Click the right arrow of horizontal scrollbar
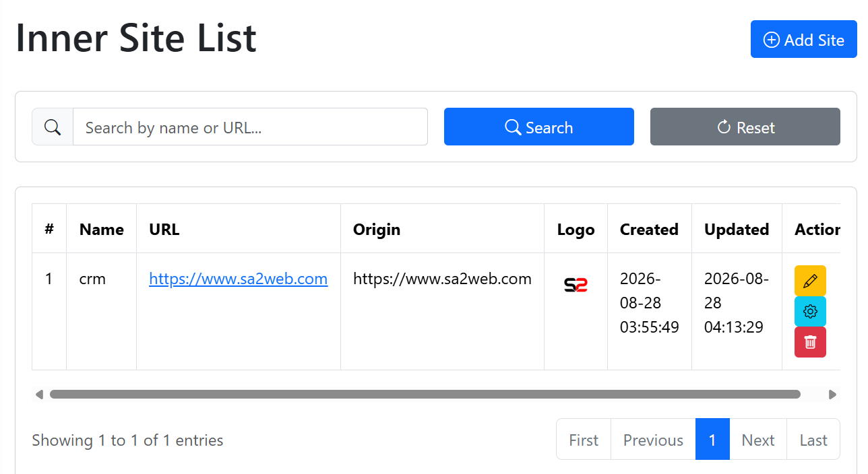This screenshot has height=474, width=868. 833,394
